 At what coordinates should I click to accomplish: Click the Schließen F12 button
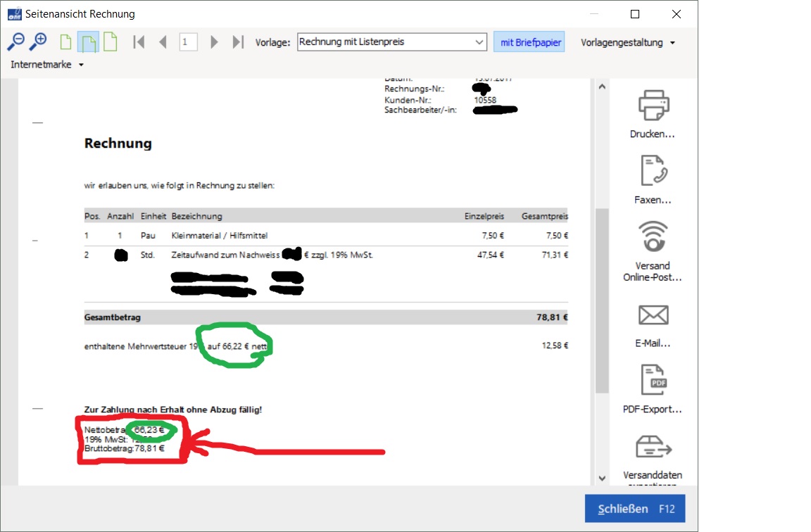(635, 509)
